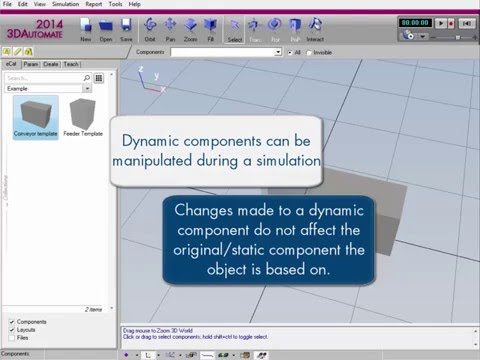The width and height of the screenshot is (480, 360).
Task: Uncheck the Components checkbox
Action: click(x=12, y=322)
